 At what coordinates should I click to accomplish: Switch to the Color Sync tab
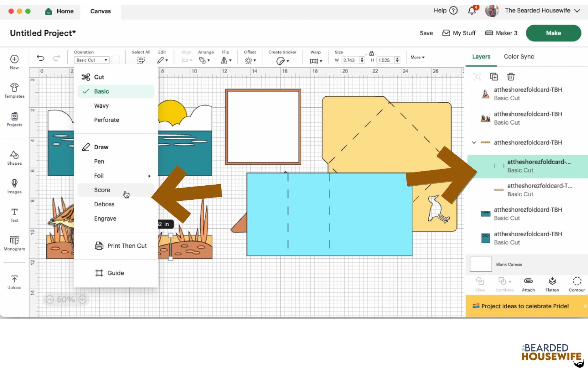tap(519, 57)
